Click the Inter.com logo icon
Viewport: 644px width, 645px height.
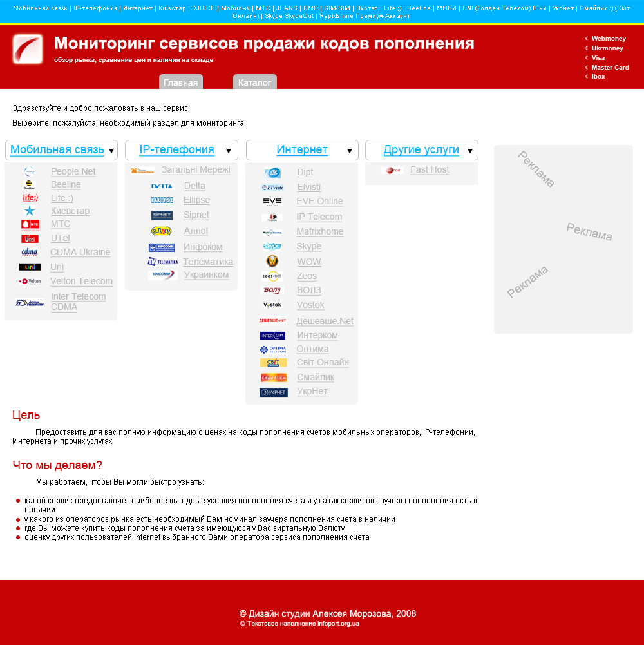coord(272,336)
